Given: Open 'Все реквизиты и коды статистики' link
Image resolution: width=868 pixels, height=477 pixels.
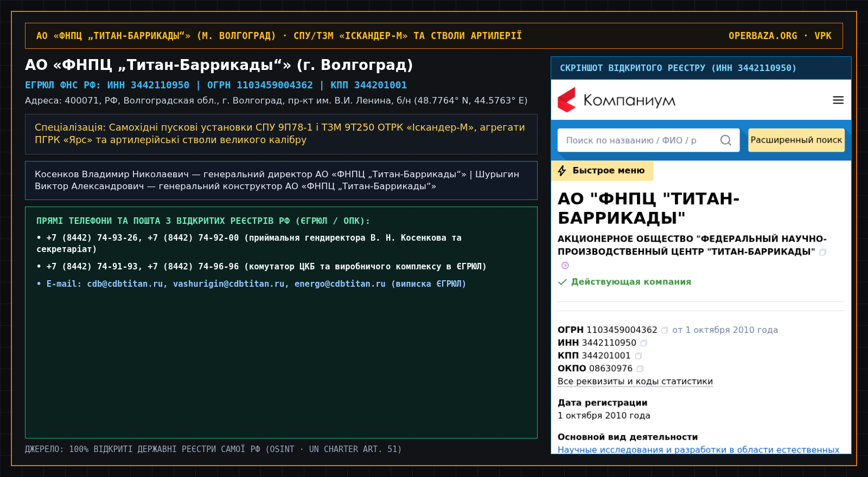Looking at the screenshot, I should coord(635,381).
